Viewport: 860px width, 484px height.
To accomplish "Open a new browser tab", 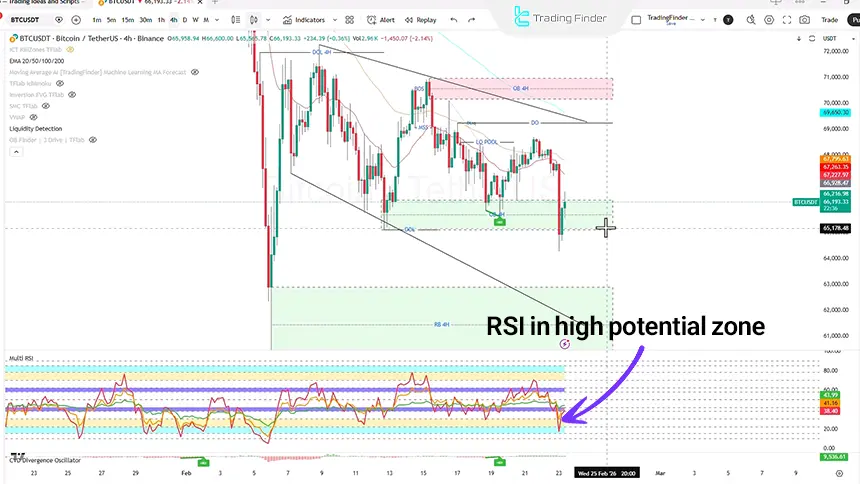I will pos(215,2).
